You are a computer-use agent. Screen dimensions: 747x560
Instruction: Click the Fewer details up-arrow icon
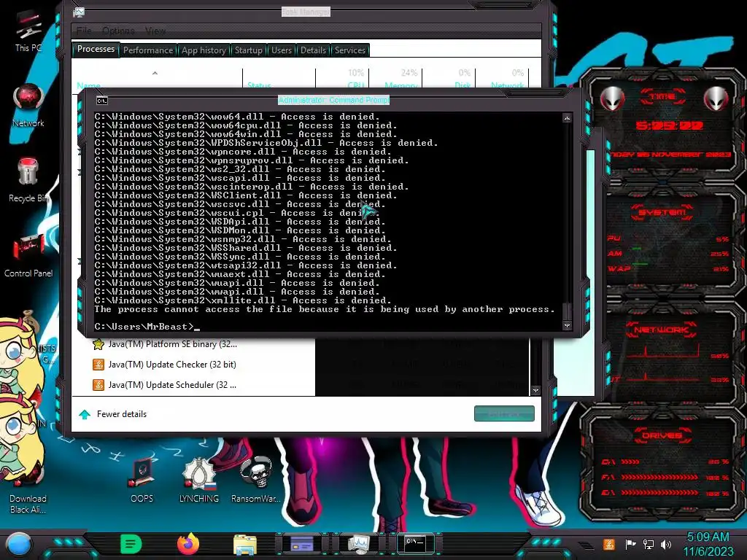click(x=85, y=414)
